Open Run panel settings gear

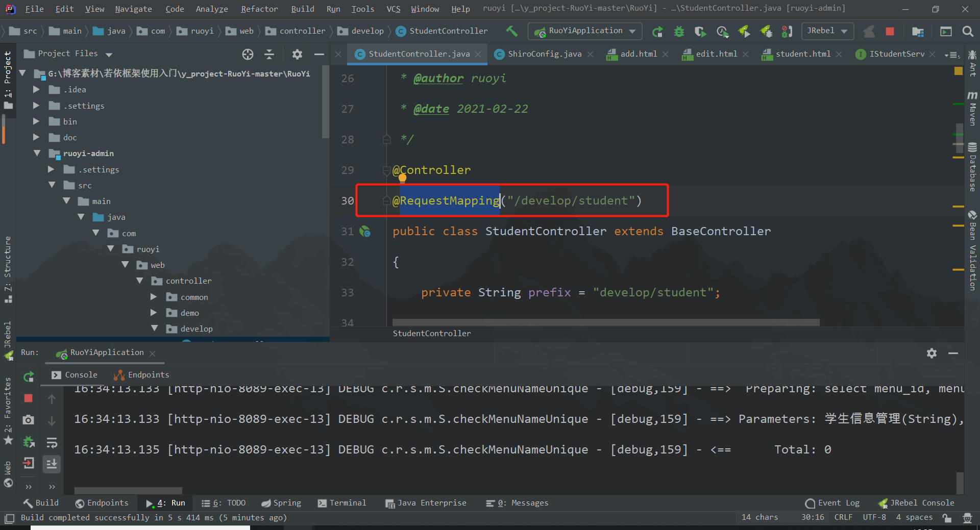(x=932, y=353)
